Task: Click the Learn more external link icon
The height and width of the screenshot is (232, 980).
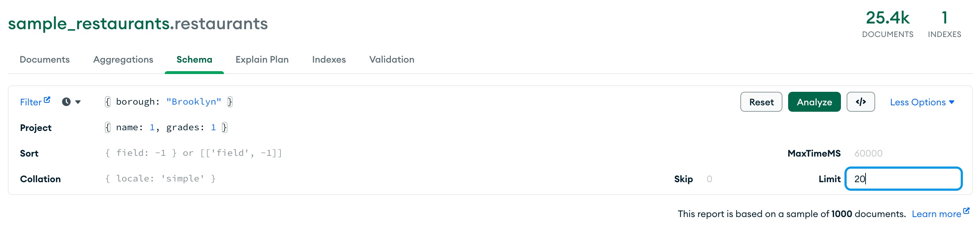Action: pos(966,211)
